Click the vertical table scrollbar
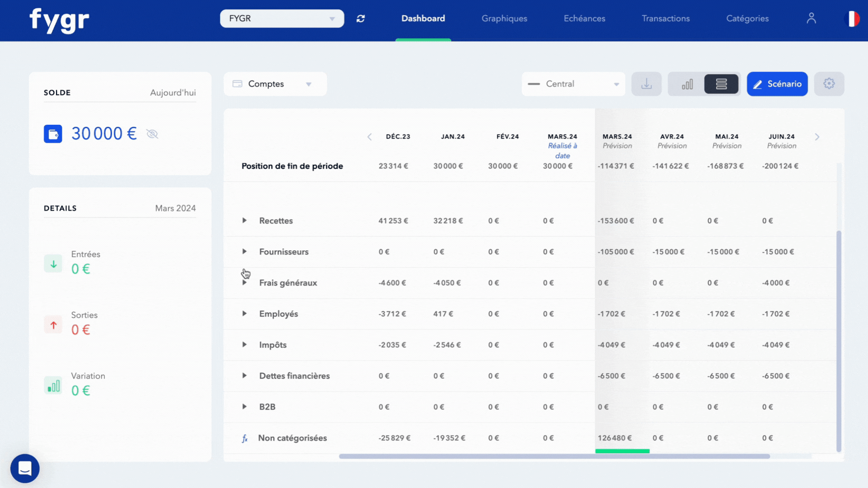 coord(839,341)
